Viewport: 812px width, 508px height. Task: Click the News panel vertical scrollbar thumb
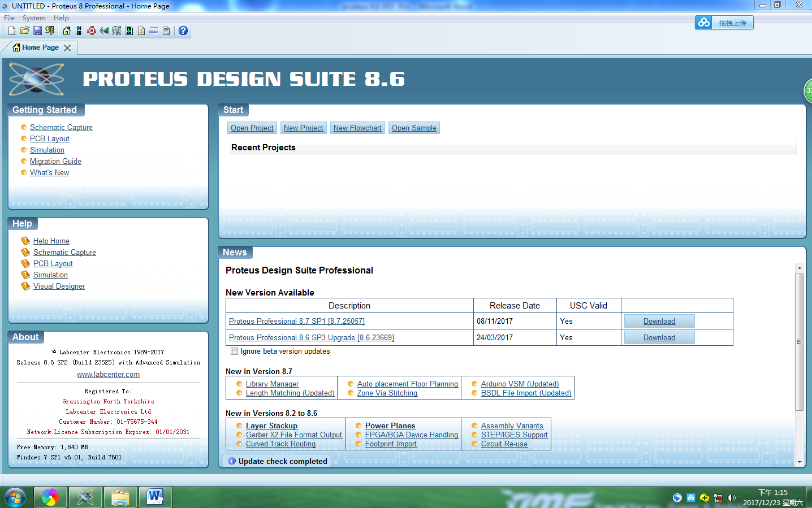pos(799,342)
